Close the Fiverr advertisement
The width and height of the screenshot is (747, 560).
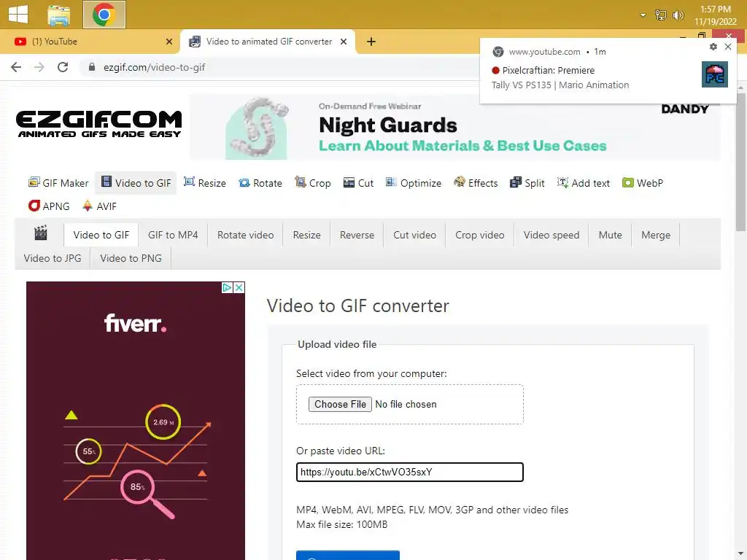pyautogui.click(x=239, y=287)
